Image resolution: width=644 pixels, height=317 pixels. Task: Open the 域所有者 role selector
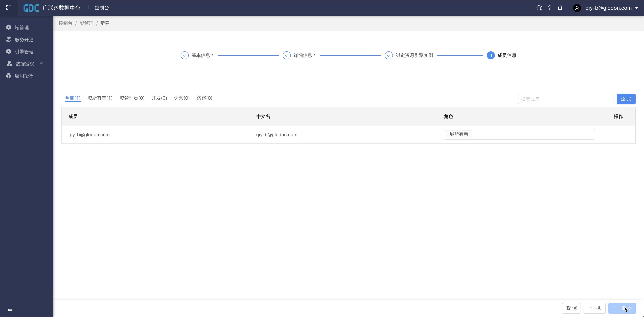click(x=519, y=134)
